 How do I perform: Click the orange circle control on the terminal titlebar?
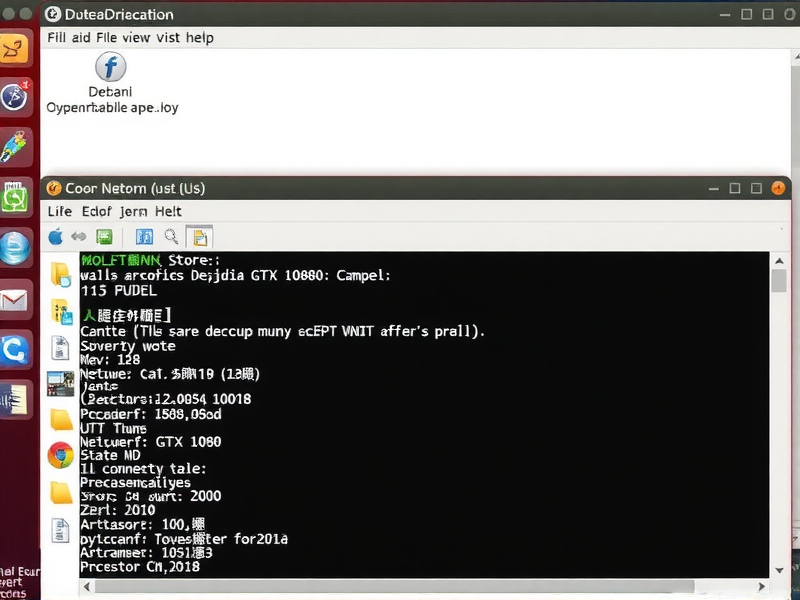(778, 187)
